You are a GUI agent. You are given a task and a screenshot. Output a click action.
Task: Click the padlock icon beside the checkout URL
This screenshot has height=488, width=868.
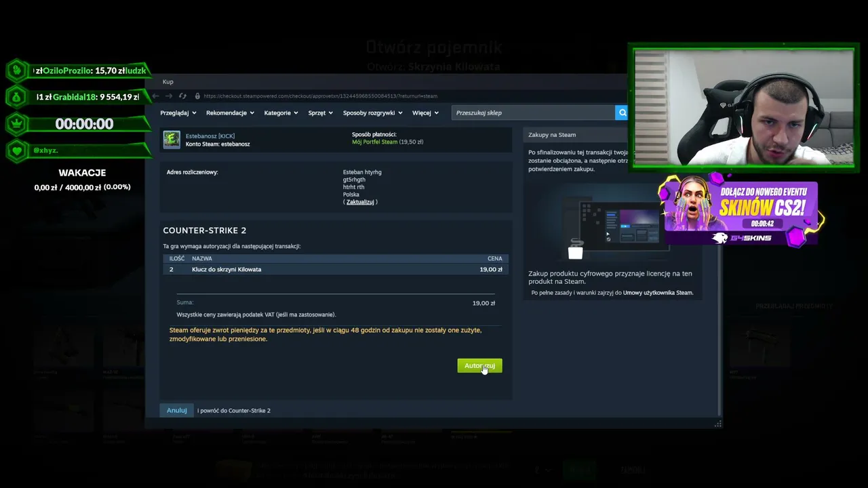click(197, 96)
